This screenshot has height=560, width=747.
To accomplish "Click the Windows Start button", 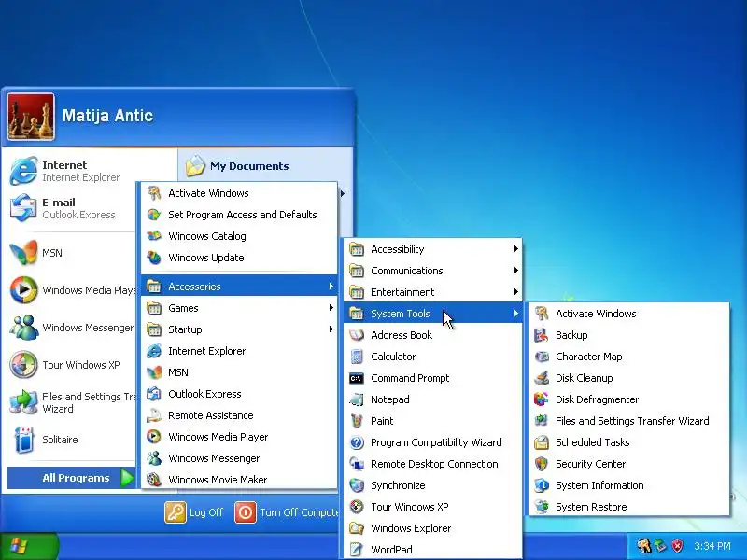I will coord(29,546).
